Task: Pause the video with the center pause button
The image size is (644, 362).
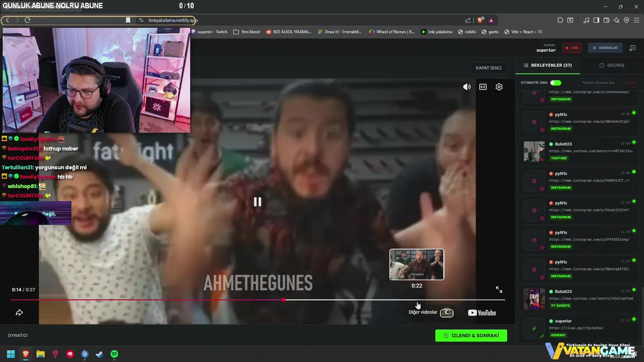Action: [258, 202]
